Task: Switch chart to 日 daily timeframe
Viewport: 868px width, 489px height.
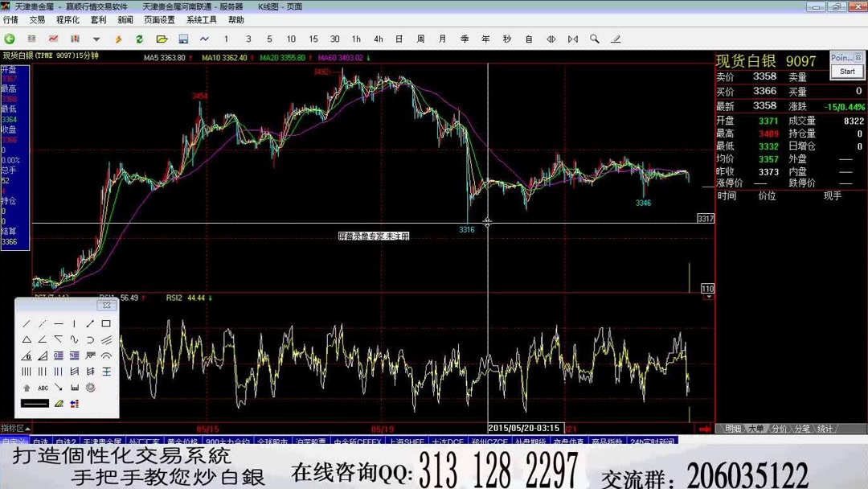Action: 397,39
